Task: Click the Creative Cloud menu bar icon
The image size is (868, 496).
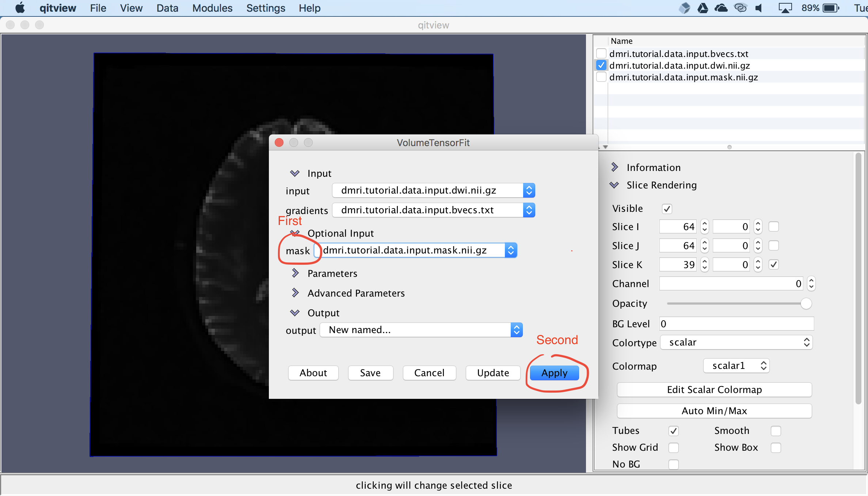Action: [741, 8]
